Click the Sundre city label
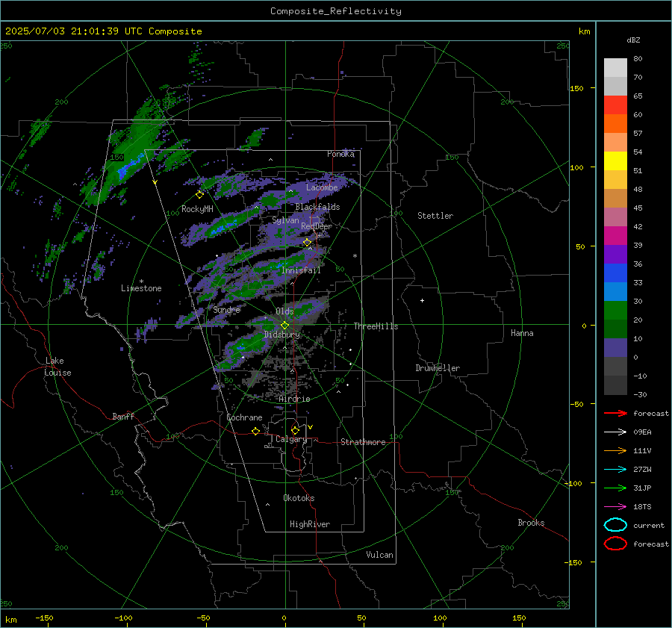 click(226, 309)
